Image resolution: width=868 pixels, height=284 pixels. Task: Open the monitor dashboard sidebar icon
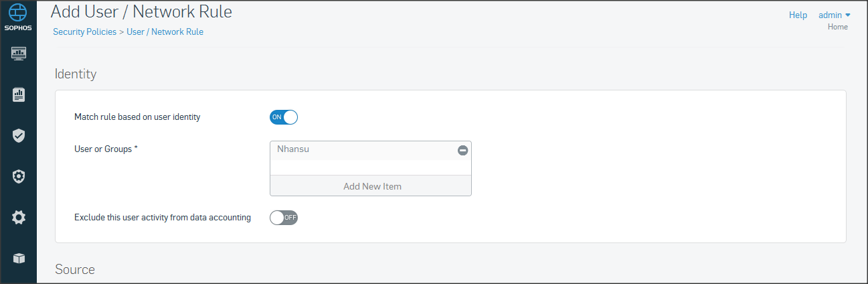click(19, 54)
